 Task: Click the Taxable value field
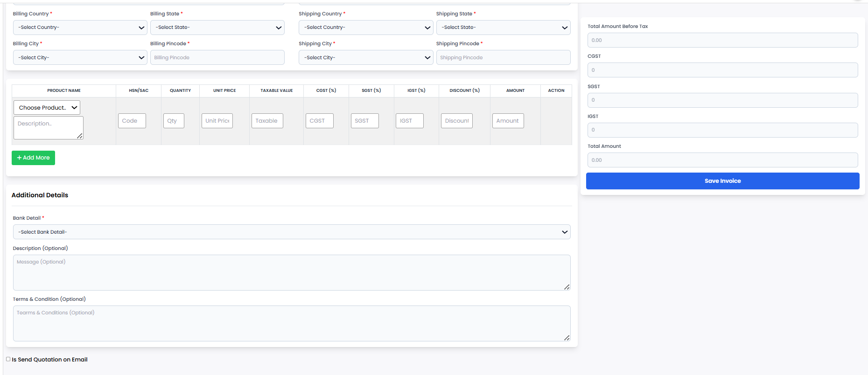(267, 121)
